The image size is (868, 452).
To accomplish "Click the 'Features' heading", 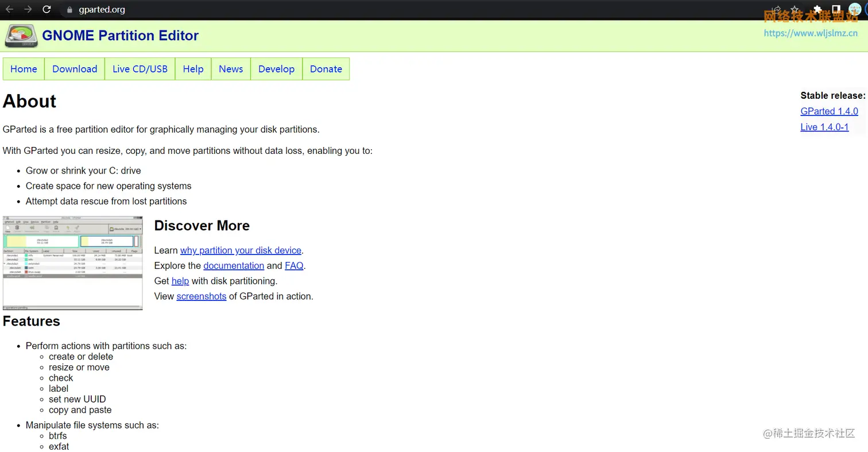I will click(32, 321).
